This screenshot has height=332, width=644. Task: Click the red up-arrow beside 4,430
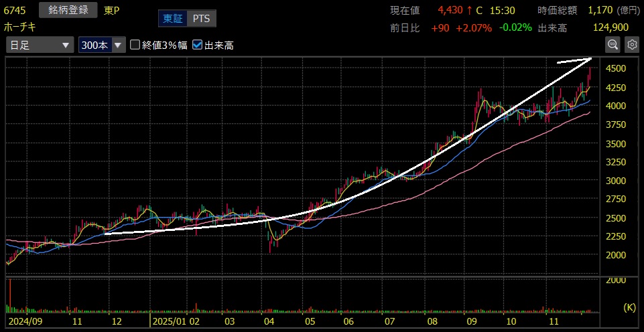470,10
